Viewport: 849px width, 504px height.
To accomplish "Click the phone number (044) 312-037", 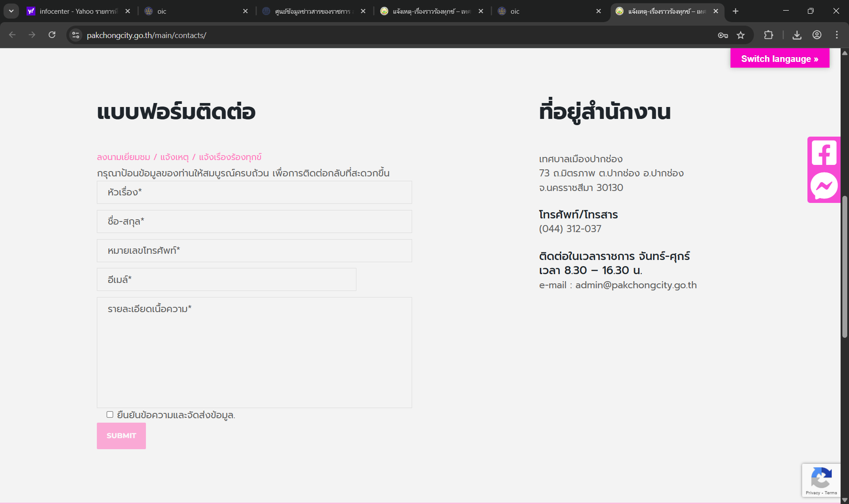I will point(570,229).
